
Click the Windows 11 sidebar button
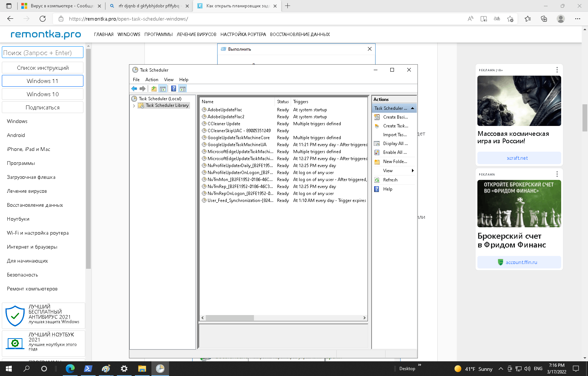(x=43, y=81)
